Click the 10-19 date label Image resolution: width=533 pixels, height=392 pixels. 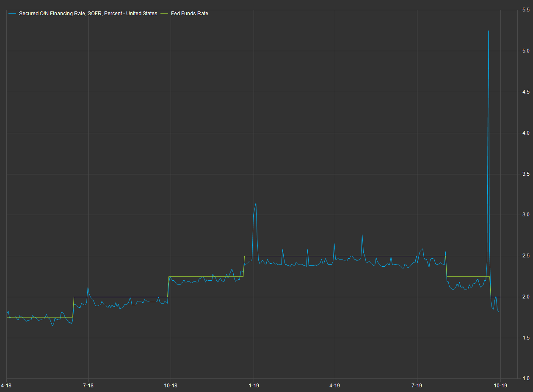coord(501,386)
